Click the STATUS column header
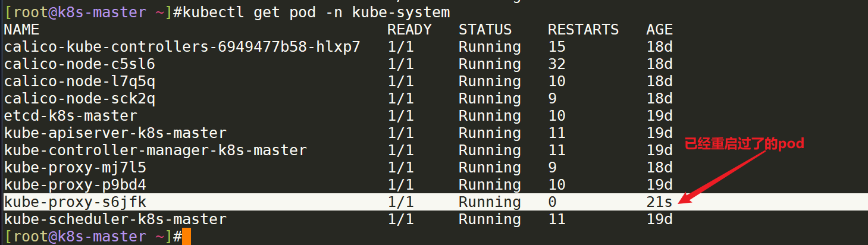 [485, 30]
